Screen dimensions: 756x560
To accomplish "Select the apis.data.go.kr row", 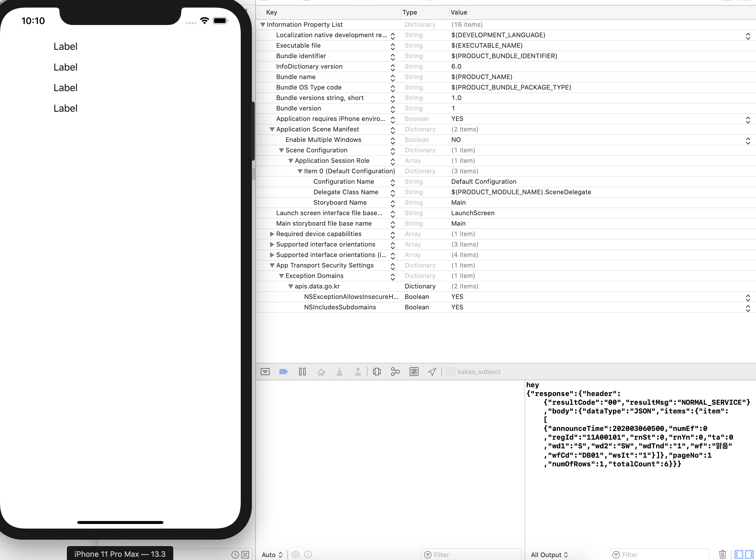I will coord(317,286).
